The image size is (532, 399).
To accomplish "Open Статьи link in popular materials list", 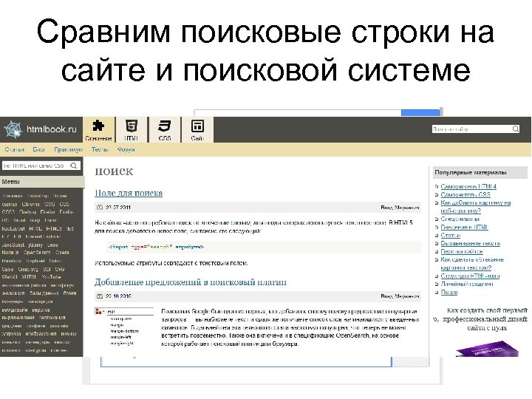I will [x=450, y=235].
